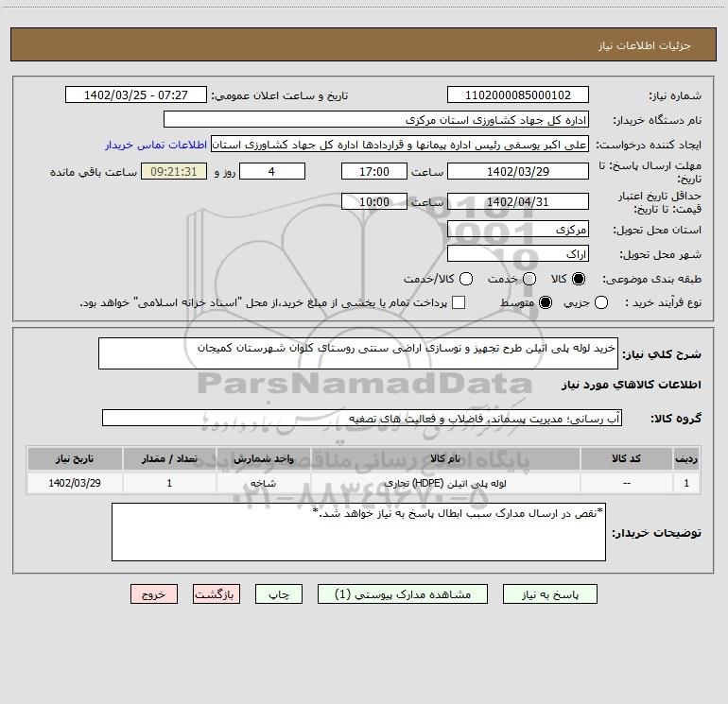Click the خروج exit button
Image resolution: width=728 pixels, height=704 pixels.
(154, 594)
